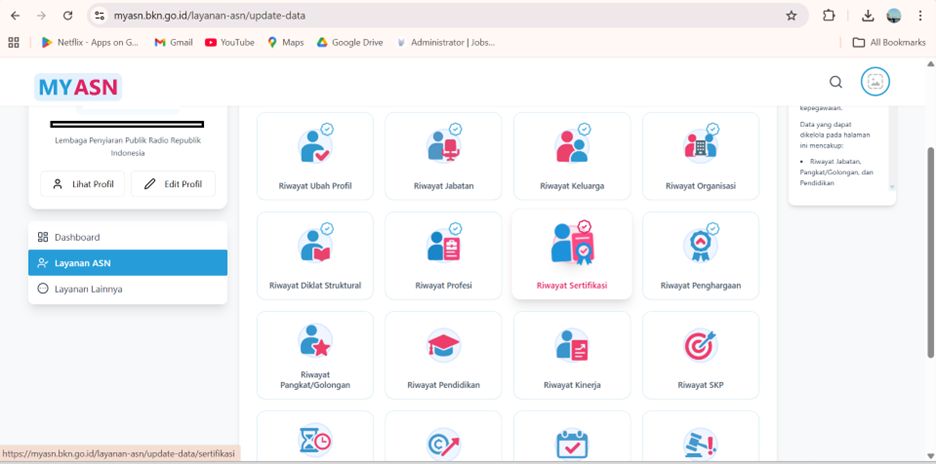Viewport: 936px width, 464px height.
Task: Open the Chrome three-dot menu
Action: (920, 16)
